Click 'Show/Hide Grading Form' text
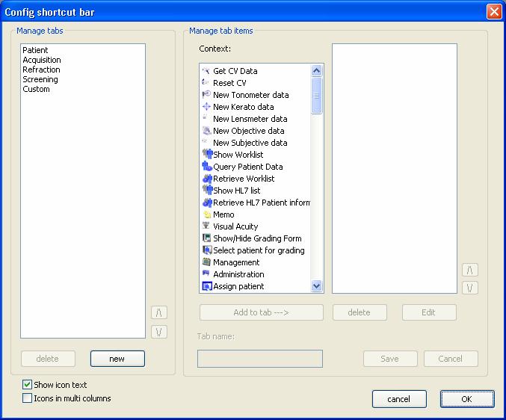The height and width of the screenshot is (420, 506). point(257,238)
